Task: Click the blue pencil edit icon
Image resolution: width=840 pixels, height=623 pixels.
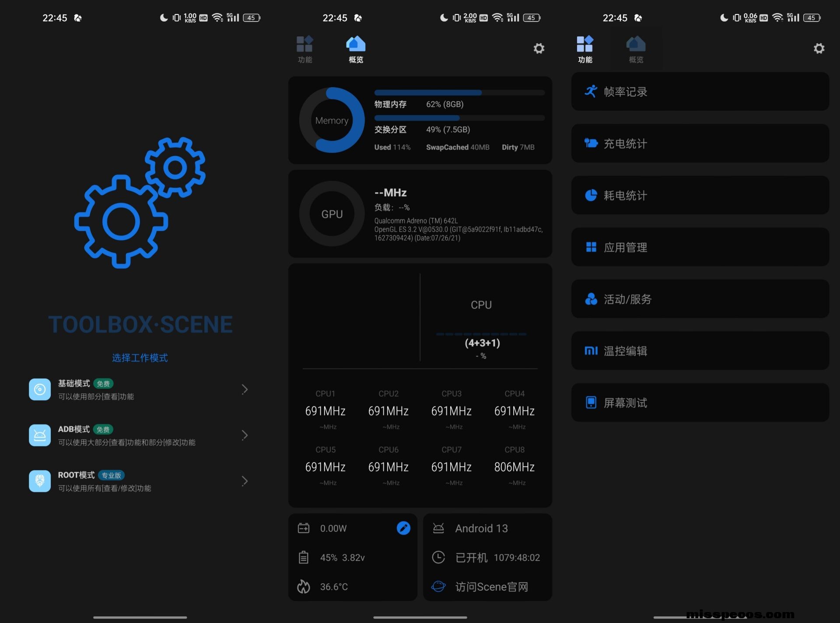Action: coord(403,528)
